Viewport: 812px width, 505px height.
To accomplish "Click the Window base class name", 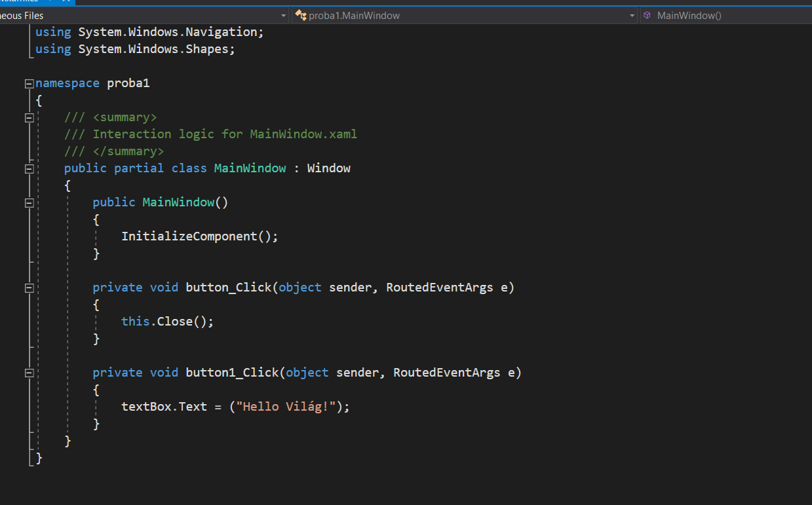I will tap(328, 168).
